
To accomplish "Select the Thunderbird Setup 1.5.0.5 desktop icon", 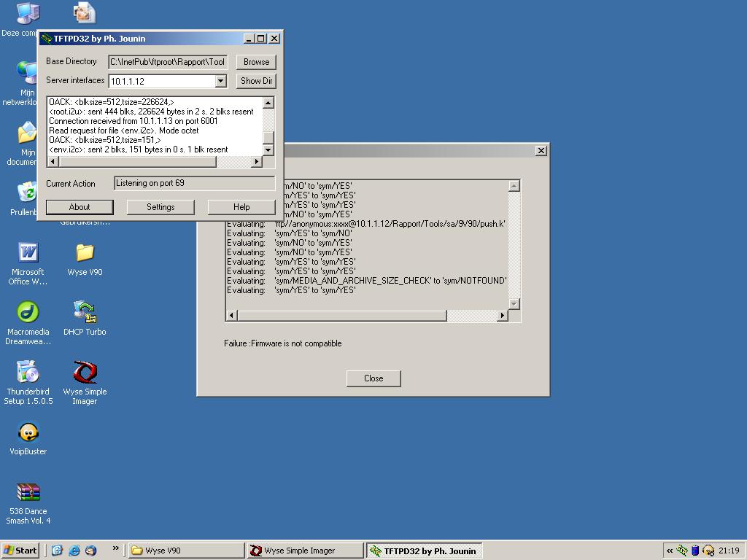I will pos(28,383).
